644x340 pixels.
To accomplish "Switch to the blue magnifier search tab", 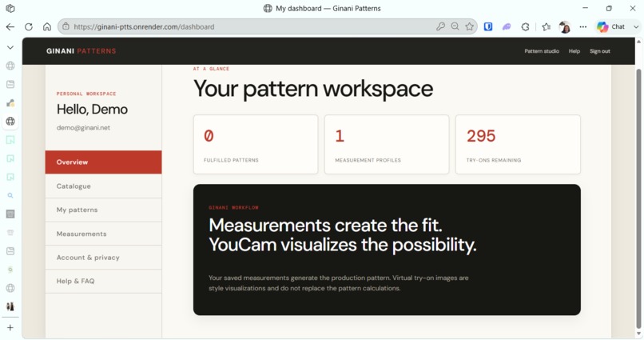I will 10,196.
